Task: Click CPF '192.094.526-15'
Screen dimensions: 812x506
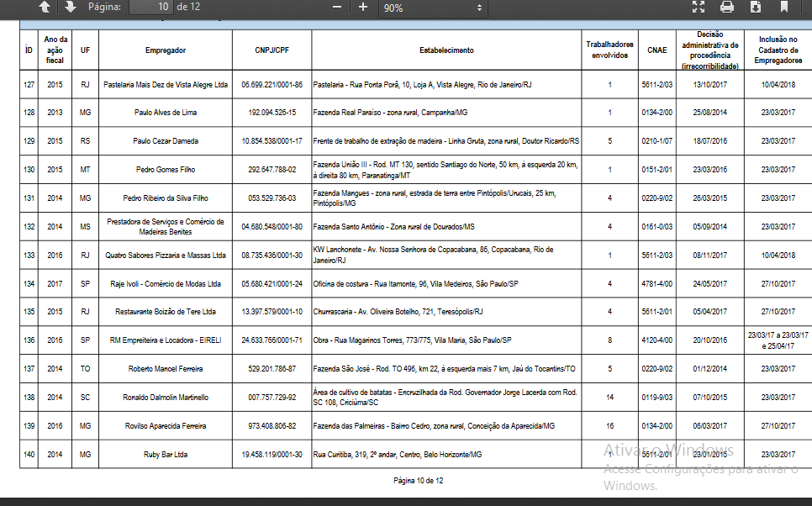Action: [272, 113]
